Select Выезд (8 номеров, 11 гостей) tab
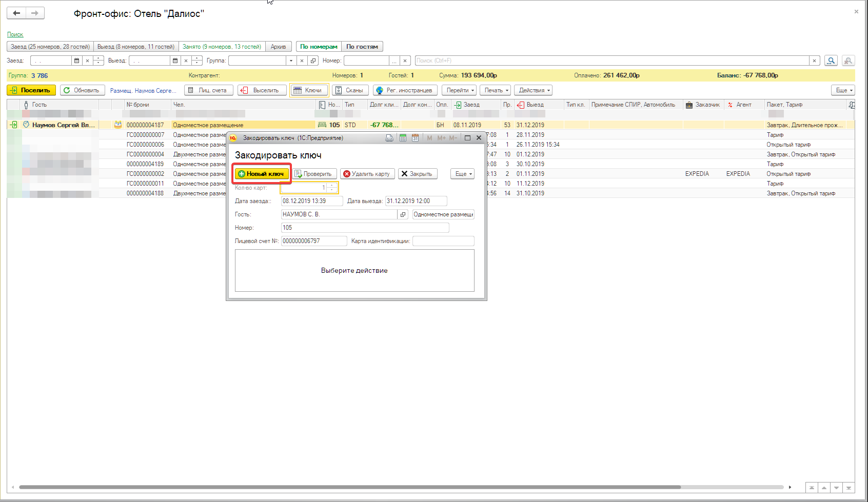The image size is (868, 502). pyautogui.click(x=136, y=47)
